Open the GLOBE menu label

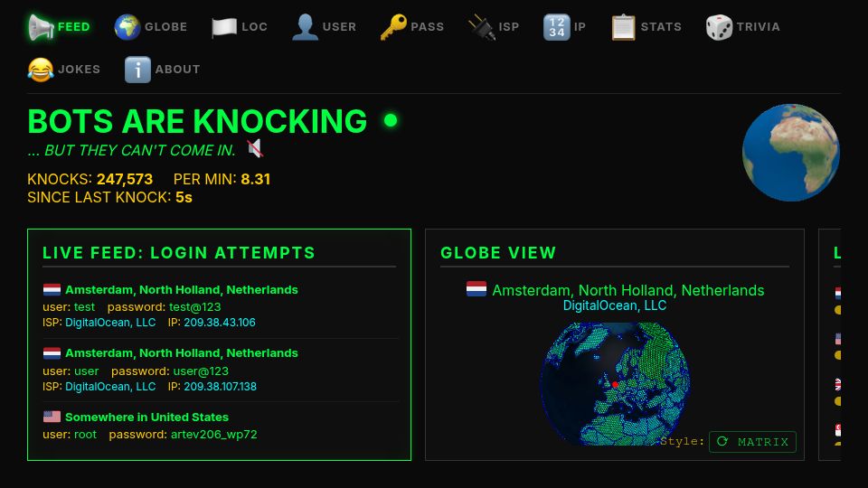tap(165, 27)
